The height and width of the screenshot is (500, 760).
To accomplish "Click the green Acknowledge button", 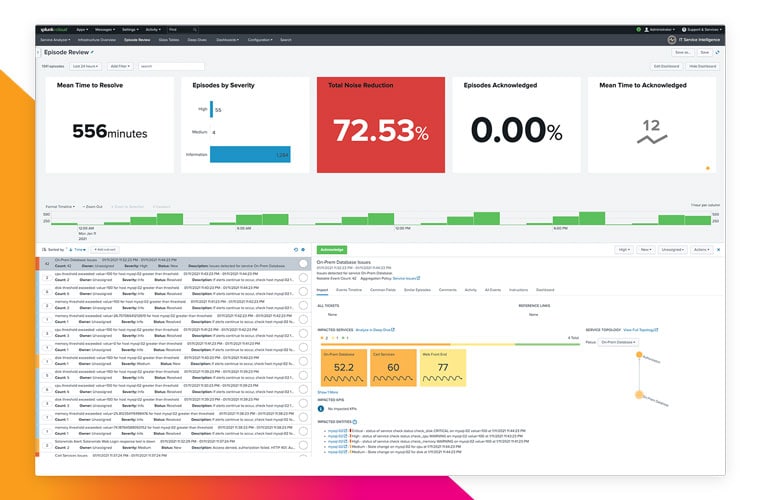I will pos(332,250).
